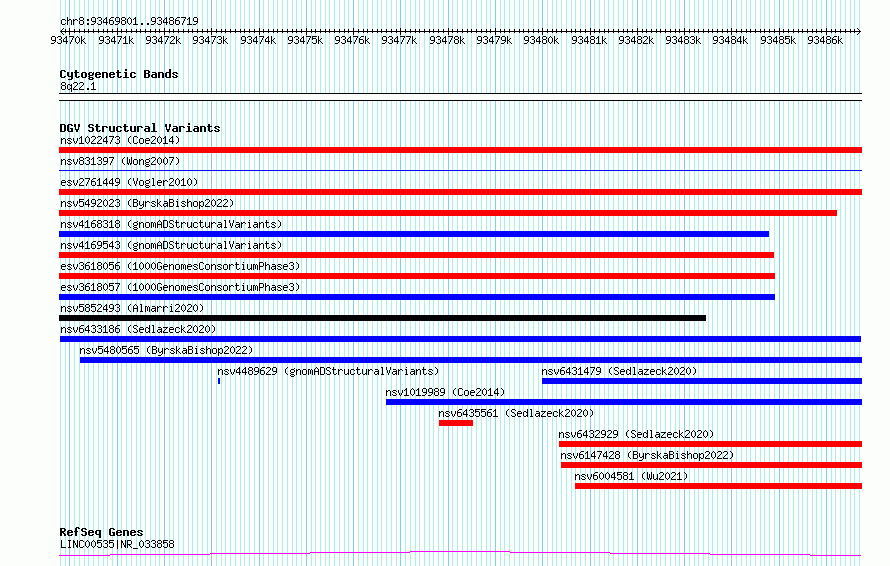Open the LINC00535|NR_033858 gene label
This screenshot has width=890, height=566.
coord(117,544)
